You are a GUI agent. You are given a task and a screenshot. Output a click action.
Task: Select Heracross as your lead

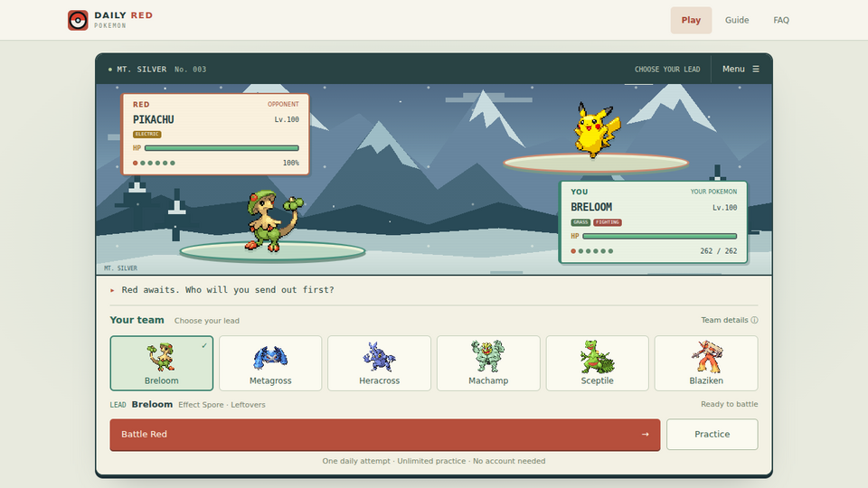tap(379, 363)
